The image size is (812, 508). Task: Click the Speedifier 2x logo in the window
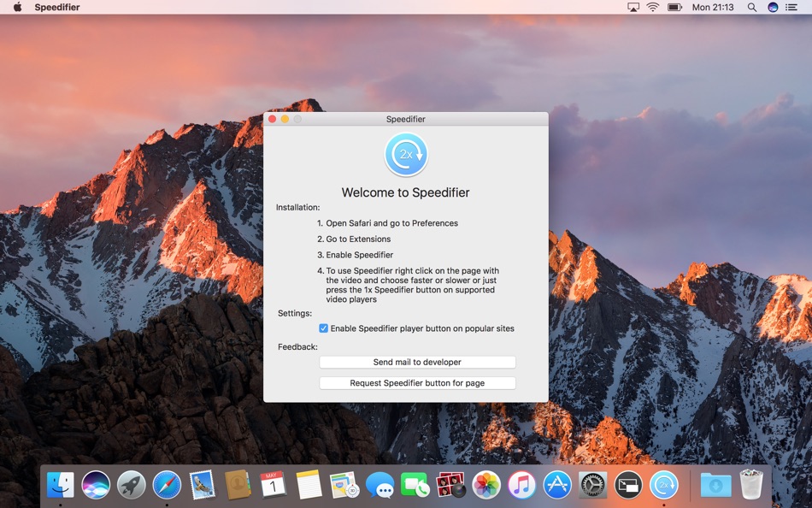tap(406, 154)
